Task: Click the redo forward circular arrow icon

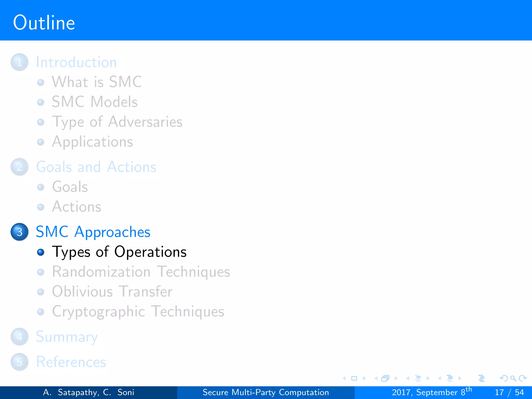Action: point(523,378)
